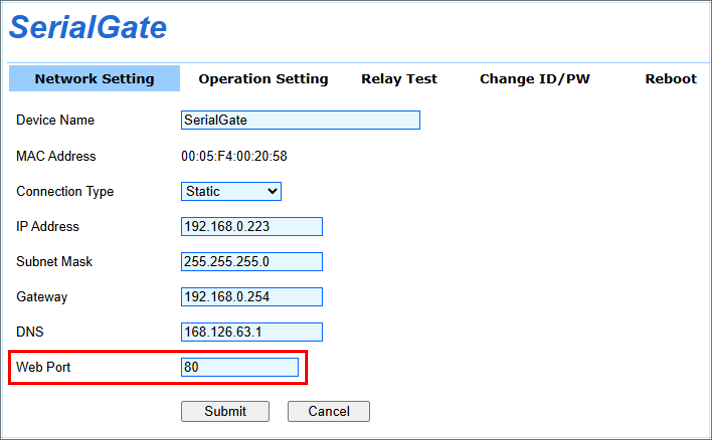This screenshot has width=712, height=440.
Task: Click the SerialGate logo
Action: pos(88,27)
